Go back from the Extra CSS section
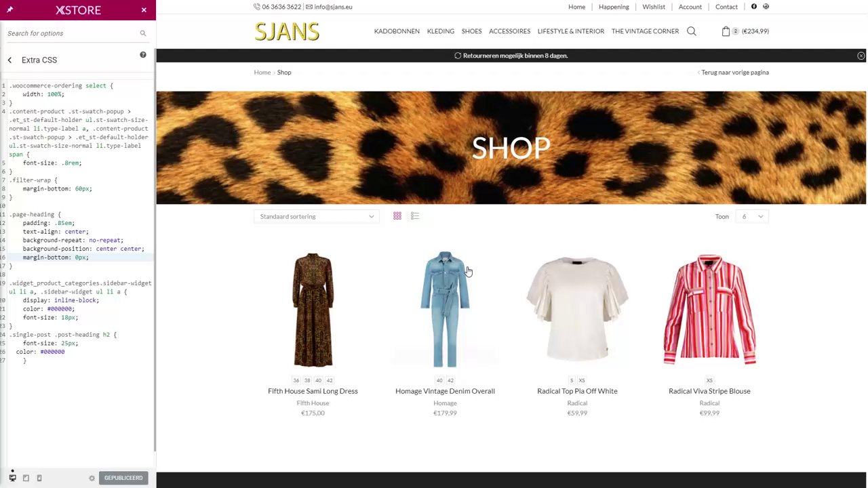 [9, 60]
